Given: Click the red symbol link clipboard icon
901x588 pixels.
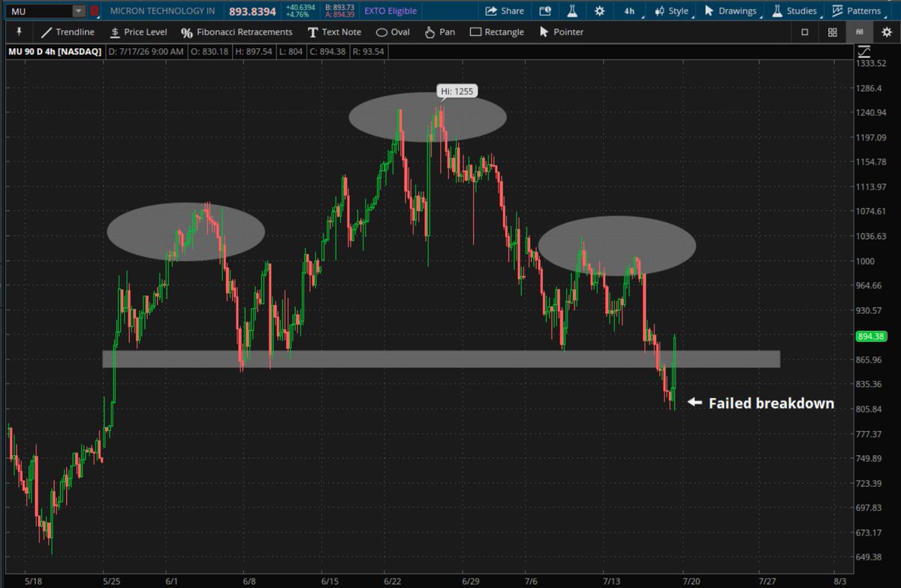Looking at the screenshot, I should tap(95, 11).
